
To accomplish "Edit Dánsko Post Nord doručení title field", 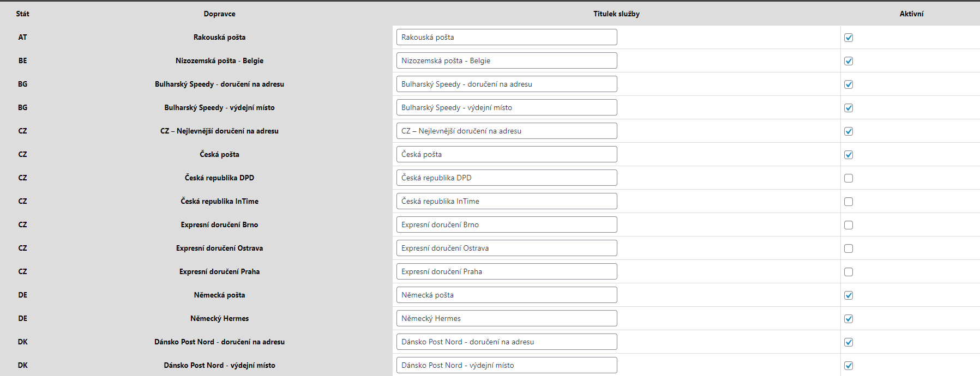I will pyautogui.click(x=507, y=342).
